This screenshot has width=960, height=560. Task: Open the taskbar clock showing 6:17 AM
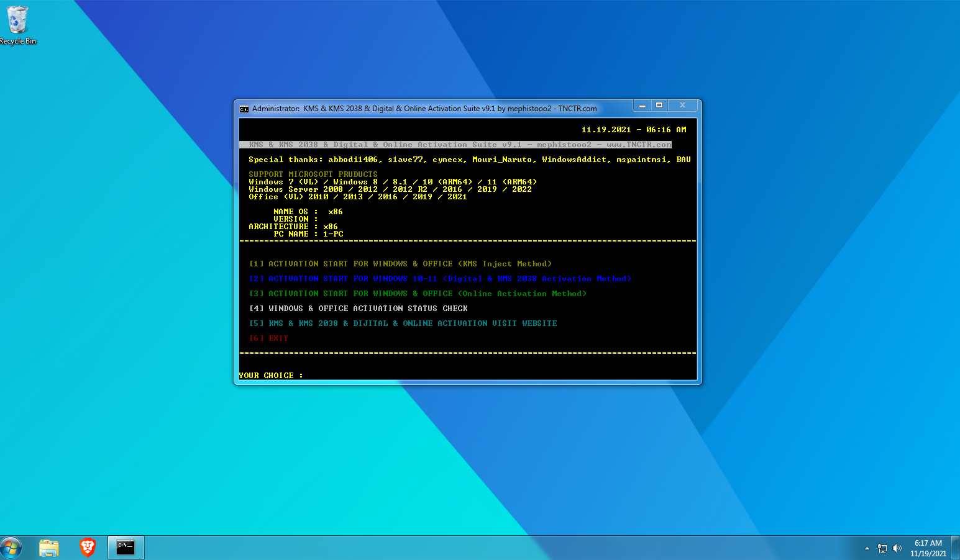[x=928, y=548]
